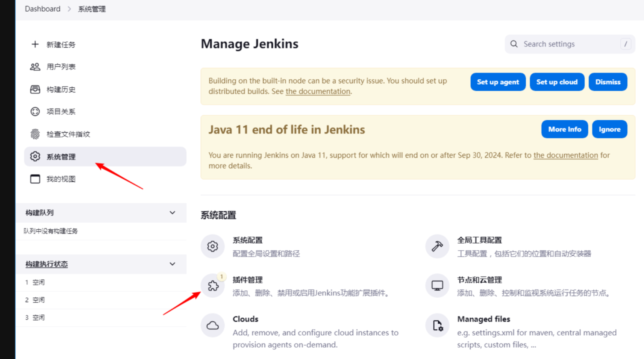
Task: Click the gear icon beside 系统管理 in sidebar
Action: coord(35,156)
